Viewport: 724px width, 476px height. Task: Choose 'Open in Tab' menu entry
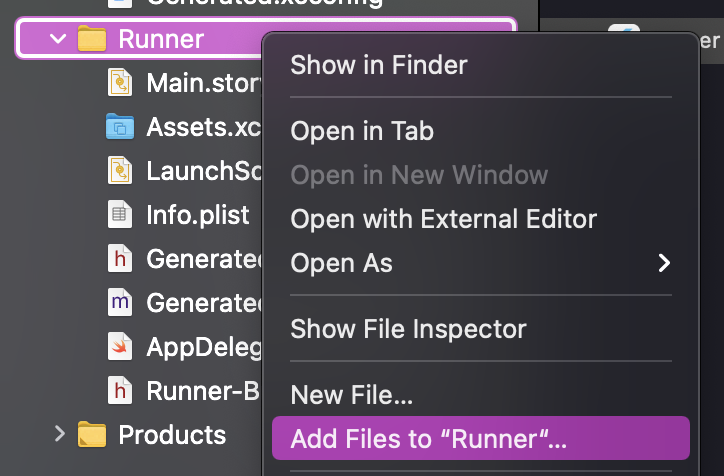coord(362,131)
